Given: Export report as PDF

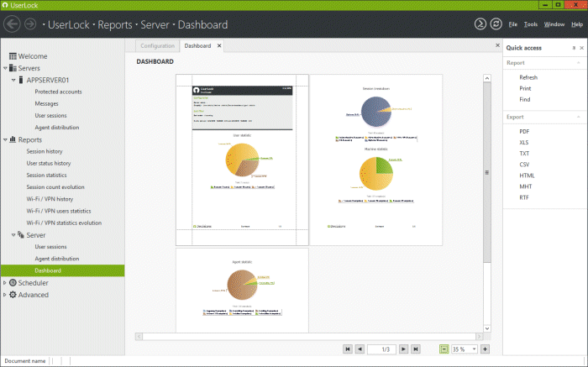Looking at the screenshot, I should pyautogui.click(x=524, y=132).
